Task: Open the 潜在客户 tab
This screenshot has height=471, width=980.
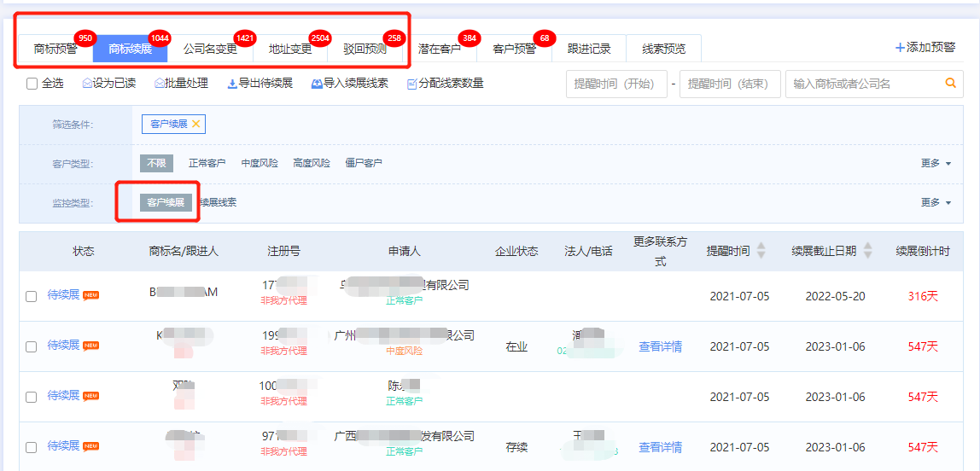Action: 440,49
